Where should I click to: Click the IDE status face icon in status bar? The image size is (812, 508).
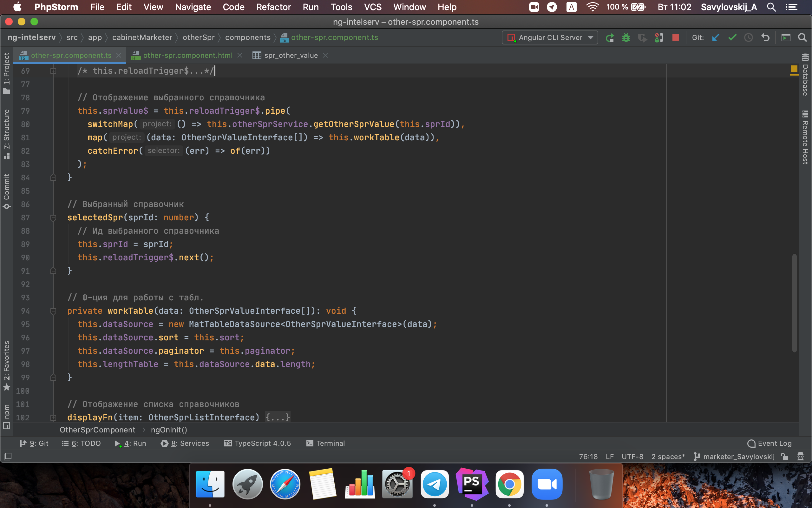pyautogui.click(x=801, y=456)
